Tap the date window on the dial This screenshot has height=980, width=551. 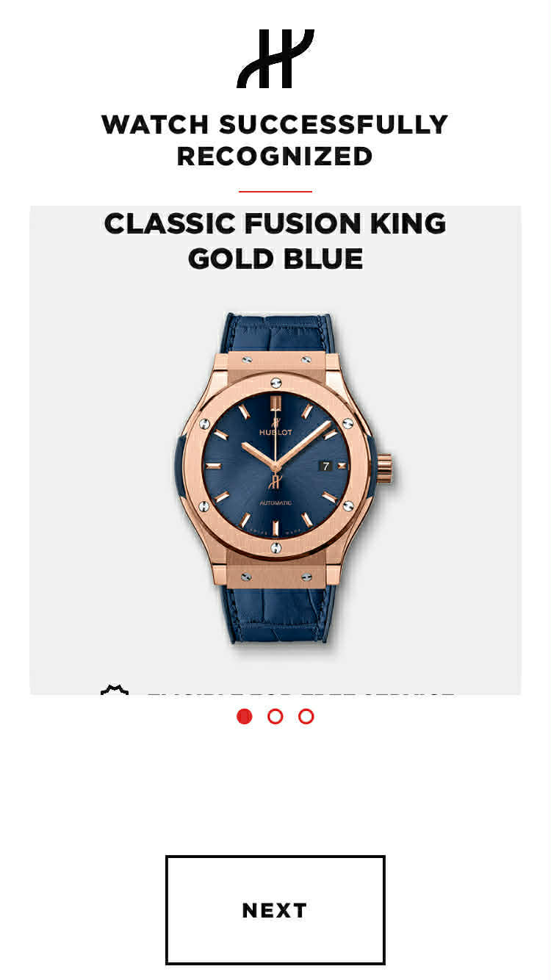(x=327, y=466)
